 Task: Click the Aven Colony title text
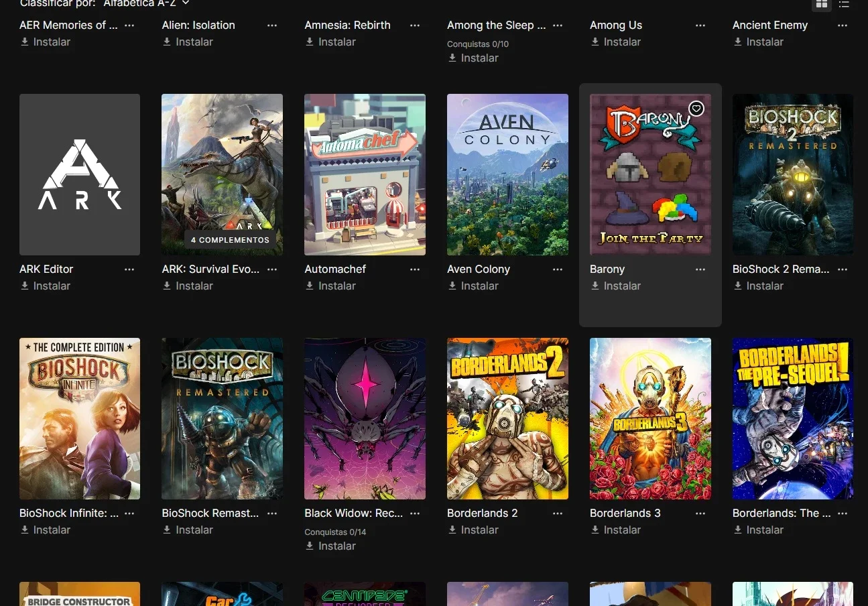[x=479, y=269]
